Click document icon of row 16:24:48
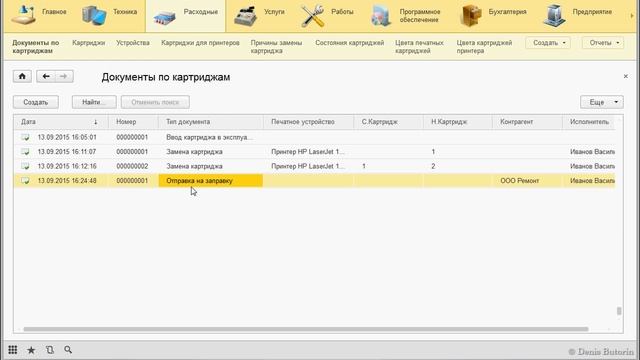 25,180
